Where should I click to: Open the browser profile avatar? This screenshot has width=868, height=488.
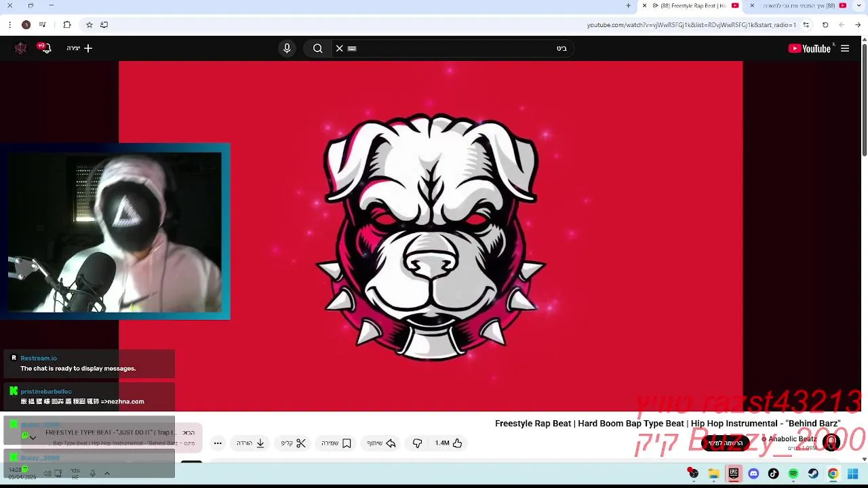(x=26, y=25)
